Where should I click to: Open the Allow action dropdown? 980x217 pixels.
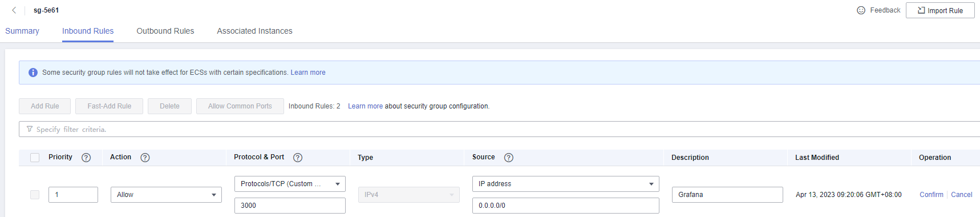coord(166,195)
